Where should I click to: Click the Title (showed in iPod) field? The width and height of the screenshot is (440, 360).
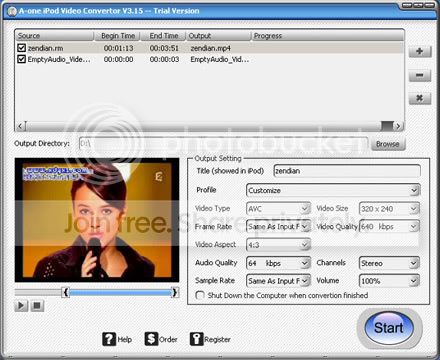[347, 171]
